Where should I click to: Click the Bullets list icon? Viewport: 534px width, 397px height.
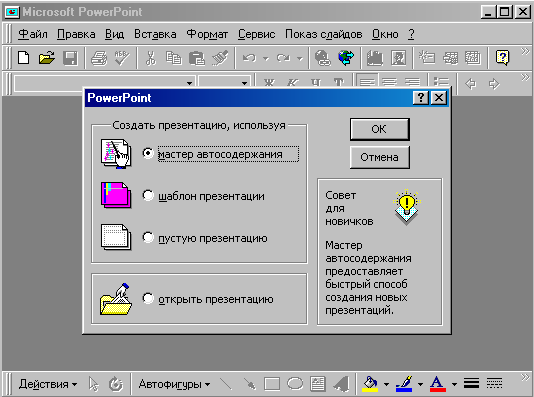441,82
